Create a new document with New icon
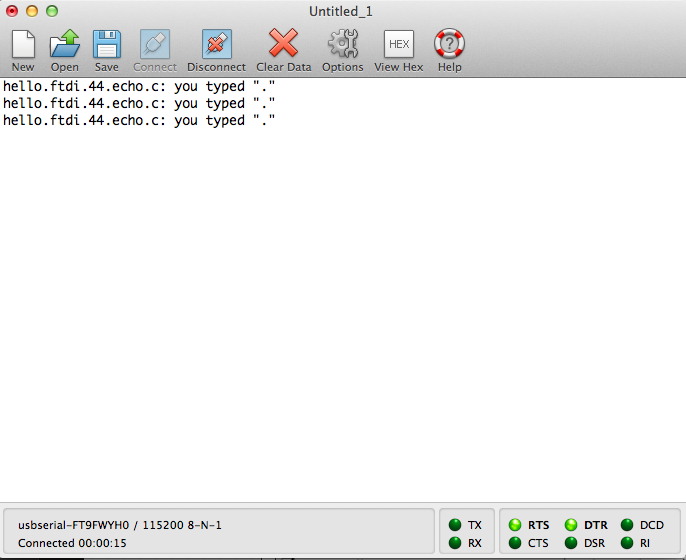The width and height of the screenshot is (686, 560). coord(23,44)
